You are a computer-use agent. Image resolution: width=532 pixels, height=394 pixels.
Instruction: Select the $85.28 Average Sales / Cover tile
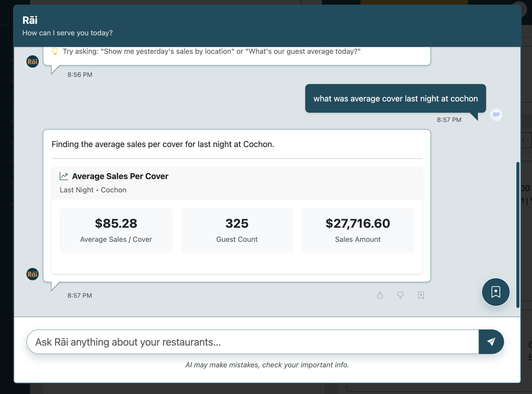click(x=116, y=230)
